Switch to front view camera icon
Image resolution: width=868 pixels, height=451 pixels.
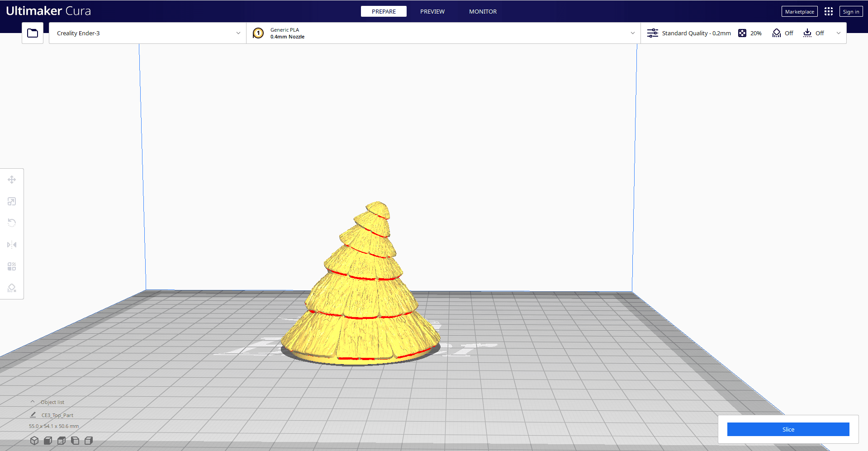(x=48, y=441)
